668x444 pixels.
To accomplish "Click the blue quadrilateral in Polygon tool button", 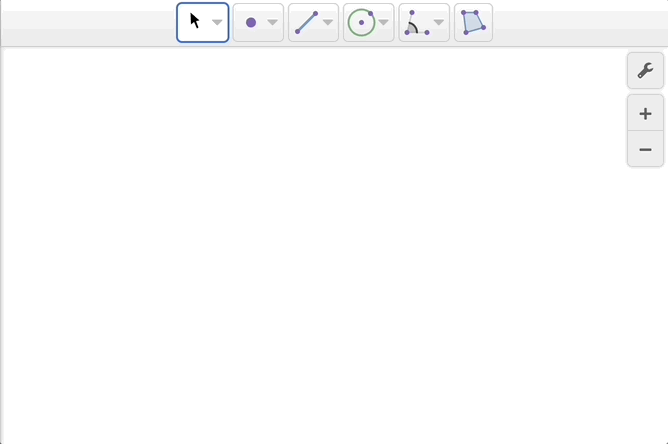I will pos(473,22).
